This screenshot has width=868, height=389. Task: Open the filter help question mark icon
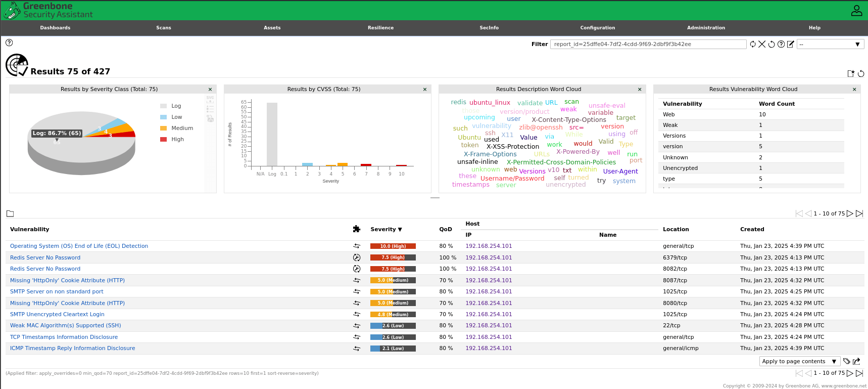(x=781, y=44)
